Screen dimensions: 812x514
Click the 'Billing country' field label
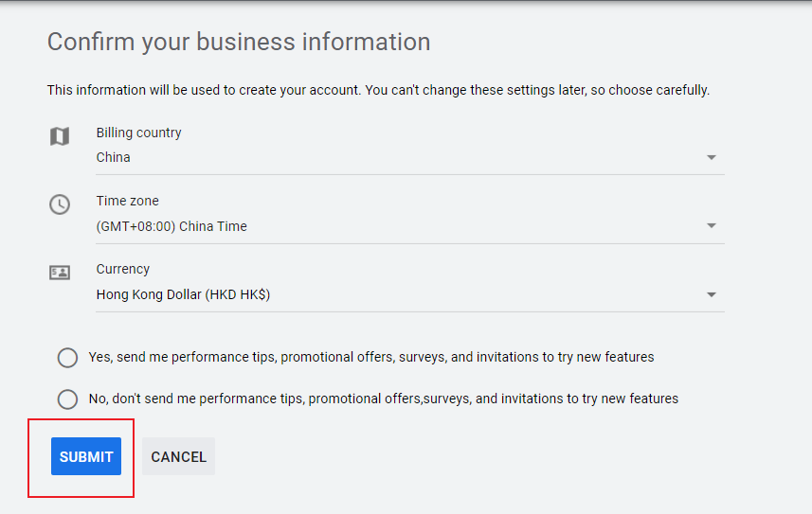(138, 133)
